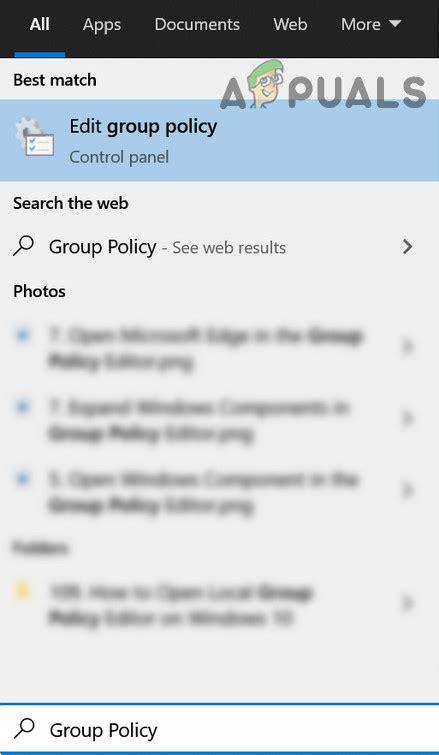Select the image icon of the third Photos result

pos(22,479)
